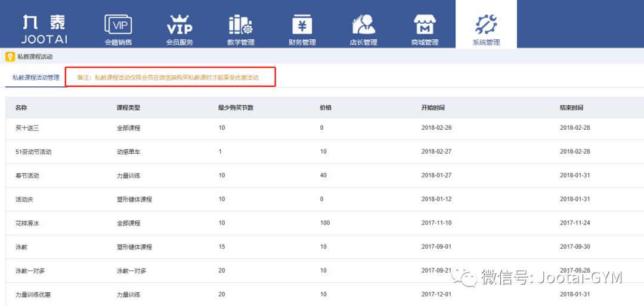Click 动感单车 course type cell
644x306 pixels.
coord(128,152)
